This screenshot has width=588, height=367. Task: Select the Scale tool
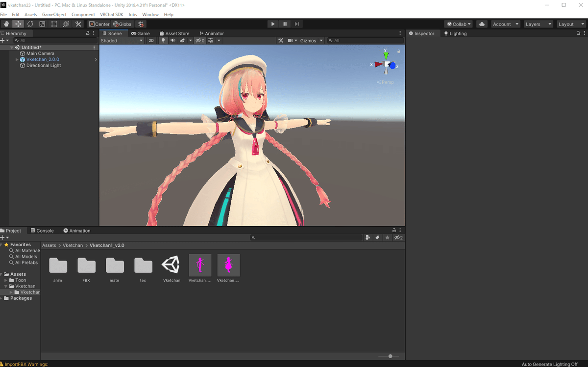coord(42,24)
